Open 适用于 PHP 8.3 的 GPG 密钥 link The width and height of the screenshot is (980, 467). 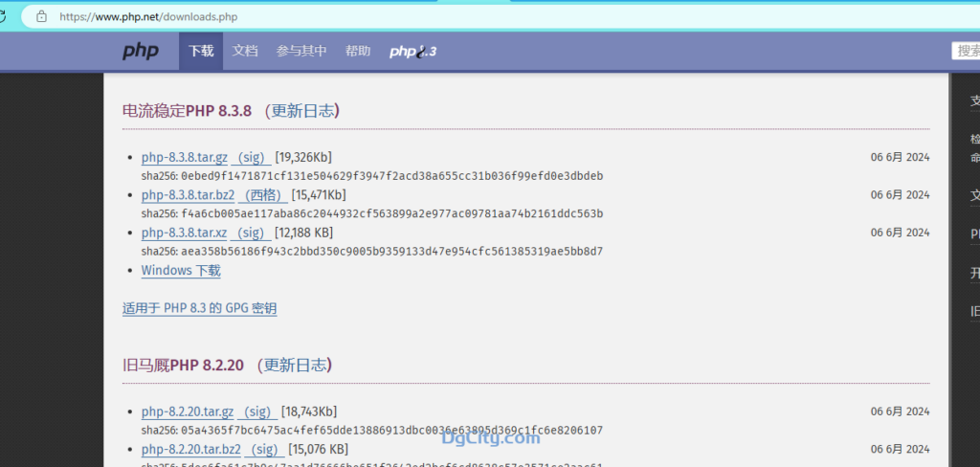199,308
